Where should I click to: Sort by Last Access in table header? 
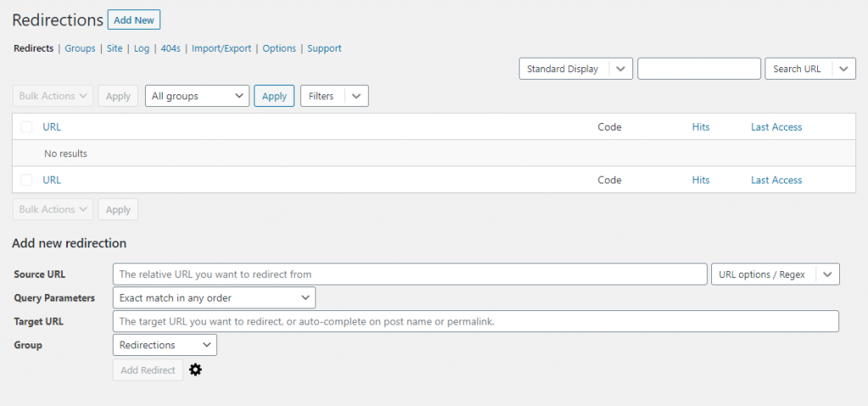[776, 127]
